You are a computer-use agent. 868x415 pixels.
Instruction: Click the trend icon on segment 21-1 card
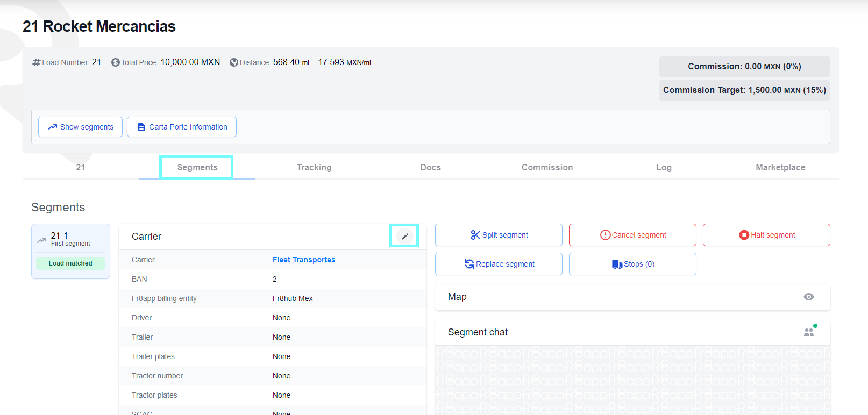point(41,240)
